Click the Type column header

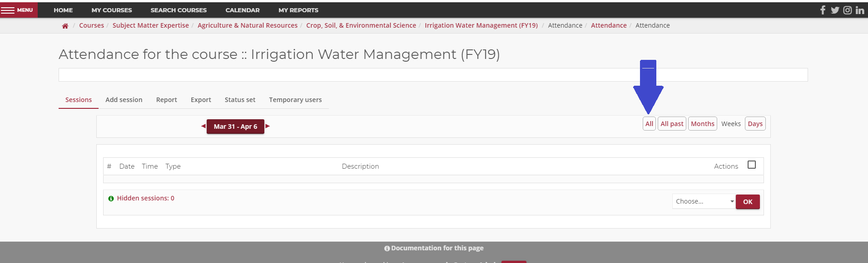click(x=173, y=166)
